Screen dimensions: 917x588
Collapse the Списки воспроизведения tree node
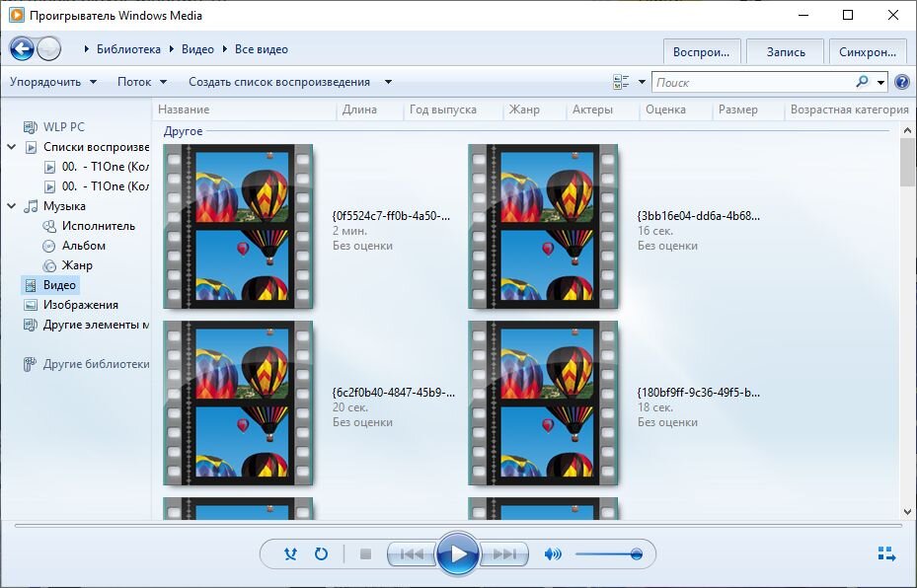tap(11, 147)
